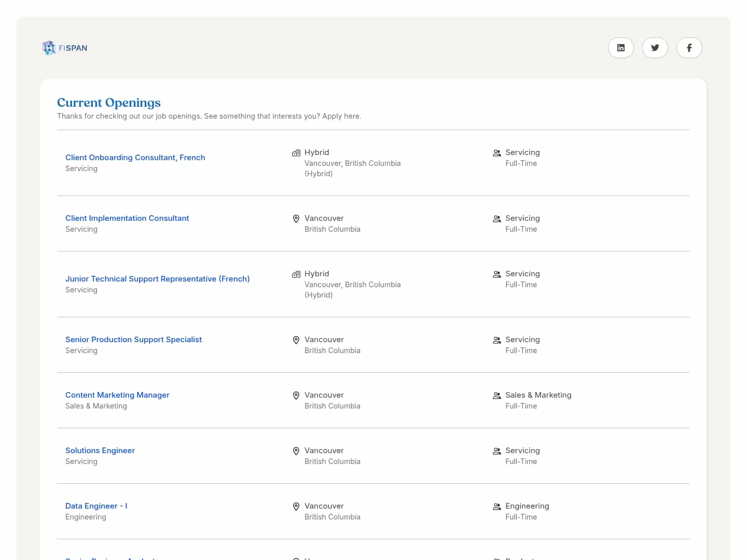This screenshot has width=747, height=560.
Task: Click Sales & Marketing department label with team icon
Action: [538, 395]
